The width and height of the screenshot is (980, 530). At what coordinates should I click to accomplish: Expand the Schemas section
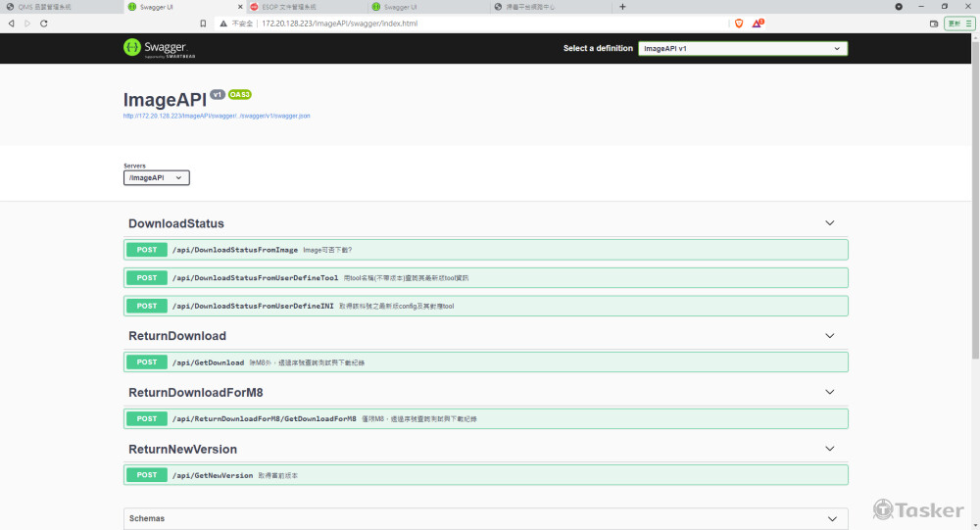pos(831,518)
